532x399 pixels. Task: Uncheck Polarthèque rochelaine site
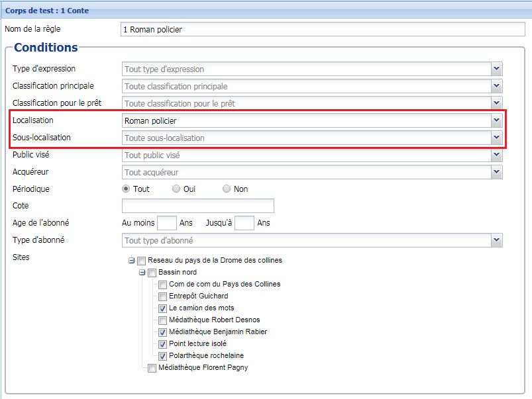[x=163, y=356]
